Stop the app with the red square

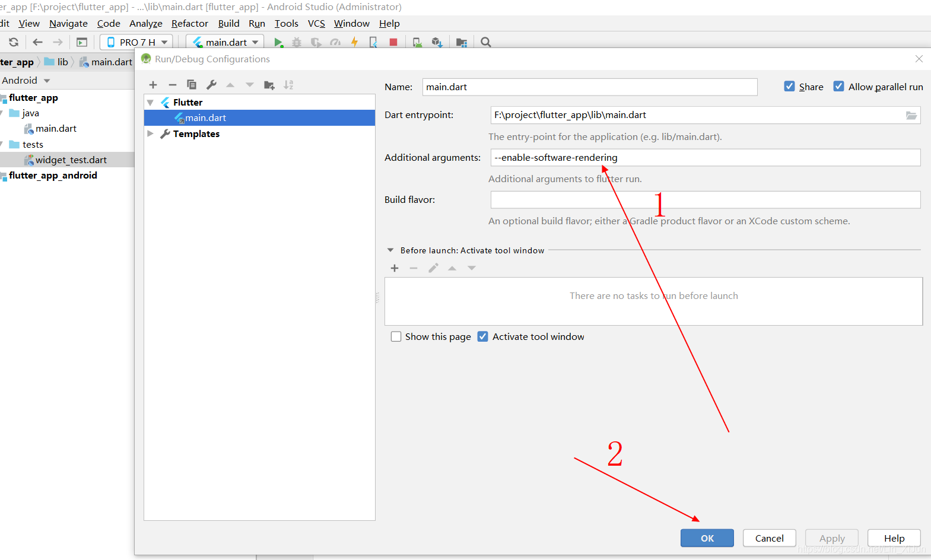[393, 42]
